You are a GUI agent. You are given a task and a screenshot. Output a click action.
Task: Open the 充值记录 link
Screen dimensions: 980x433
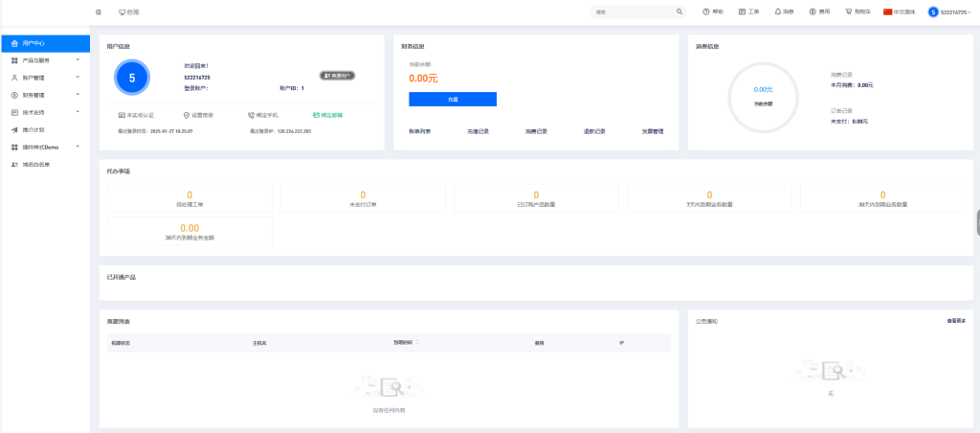coord(478,131)
